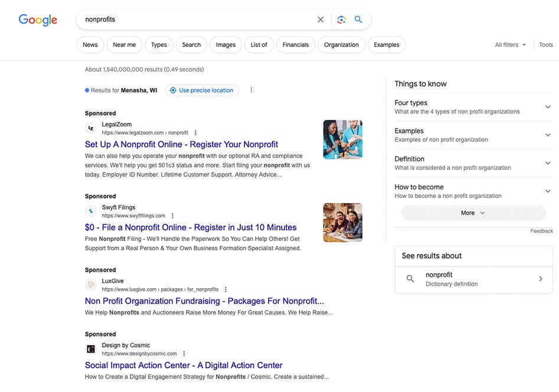Open three-dot menu beside the LegalZoom URL
Image resolution: width=559 pixels, height=392 pixels.
[196, 133]
